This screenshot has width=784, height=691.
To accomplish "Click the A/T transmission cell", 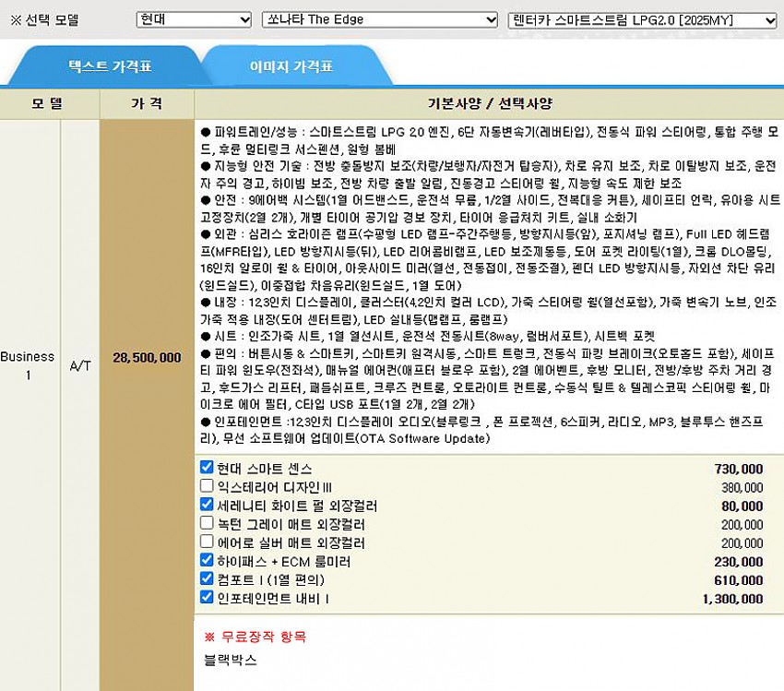I will pos(80,364).
